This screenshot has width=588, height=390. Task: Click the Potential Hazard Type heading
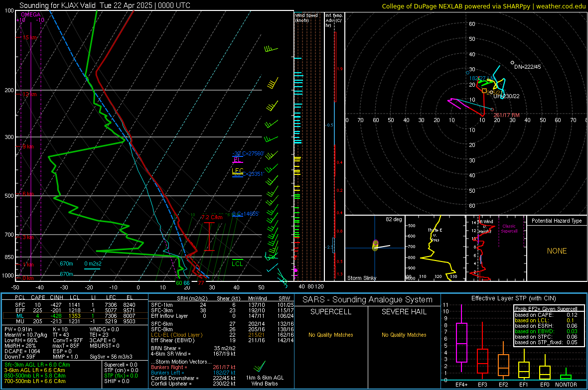click(557, 221)
